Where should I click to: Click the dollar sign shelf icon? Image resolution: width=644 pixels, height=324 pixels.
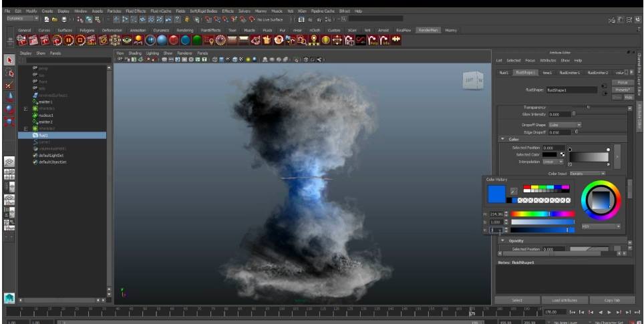115,40
